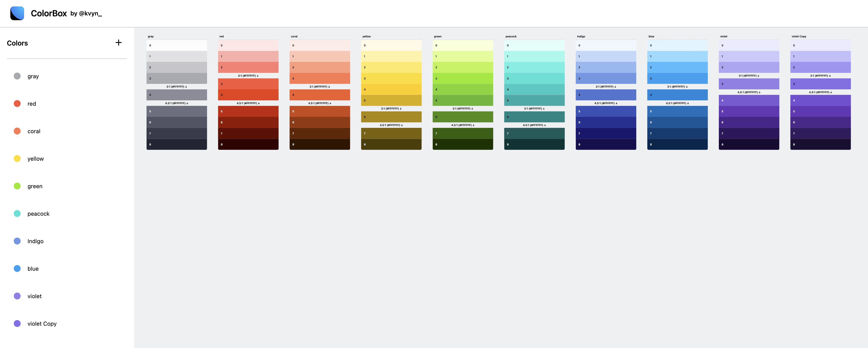Select coral in the Colors list
This screenshot has width=868, height=348.
[34, 131]
